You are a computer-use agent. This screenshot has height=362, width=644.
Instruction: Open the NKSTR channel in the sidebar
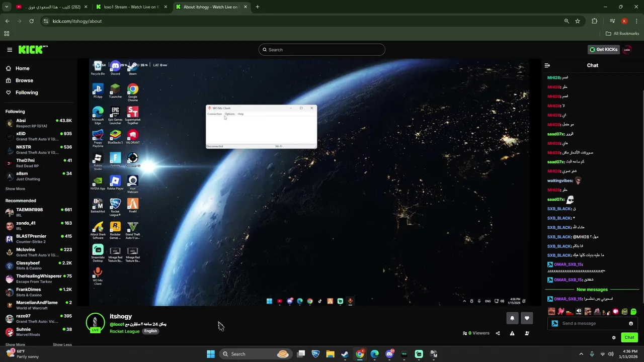tap(39, 150)
